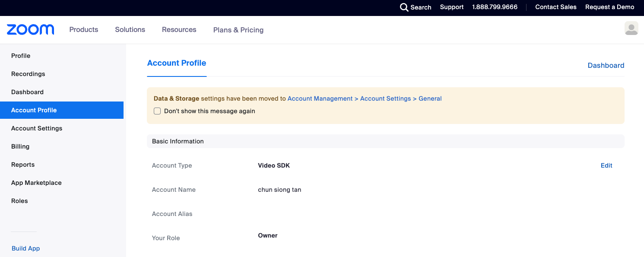This screenshot has width=644, height=257.
Task: Click the "Account Alias" label
Action: [x=172, y=214]
